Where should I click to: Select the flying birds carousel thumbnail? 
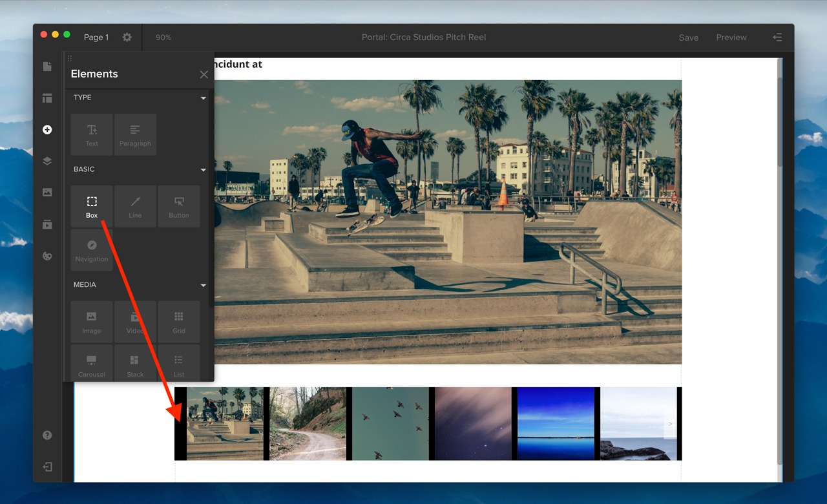pos(390,424)
